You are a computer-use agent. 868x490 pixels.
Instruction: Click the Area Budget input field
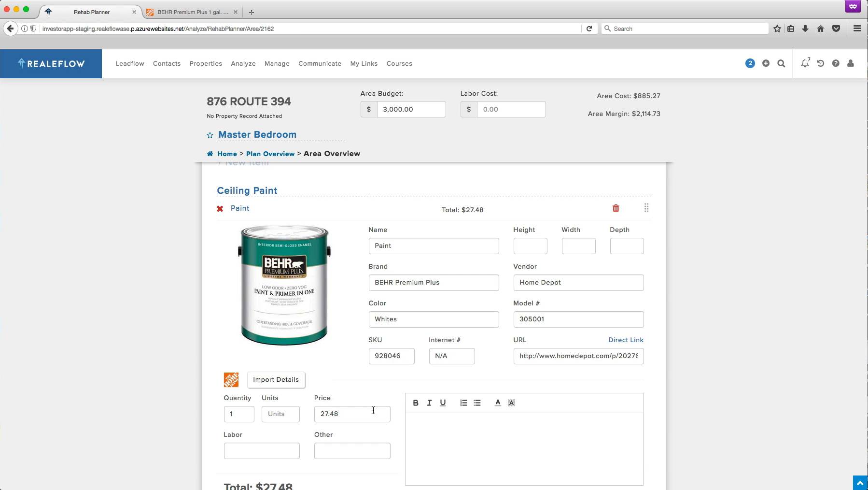click(x=411, y=109)
